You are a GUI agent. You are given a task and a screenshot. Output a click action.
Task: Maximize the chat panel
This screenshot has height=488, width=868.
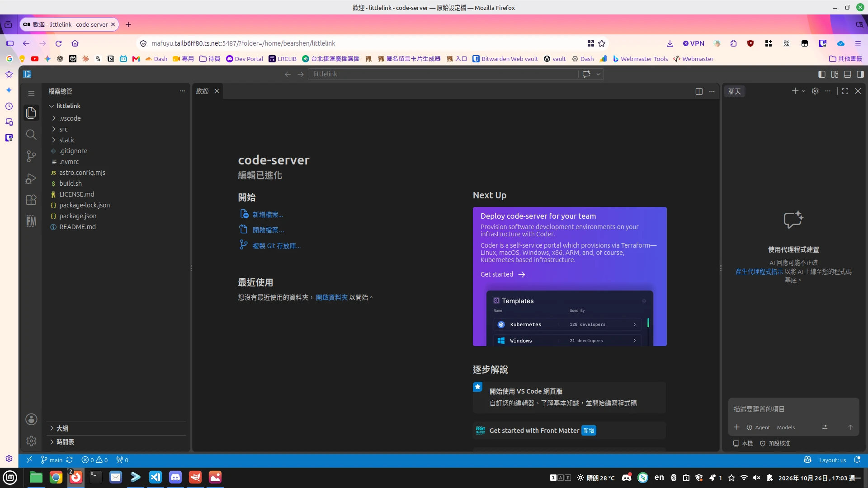tap(845, 91)
